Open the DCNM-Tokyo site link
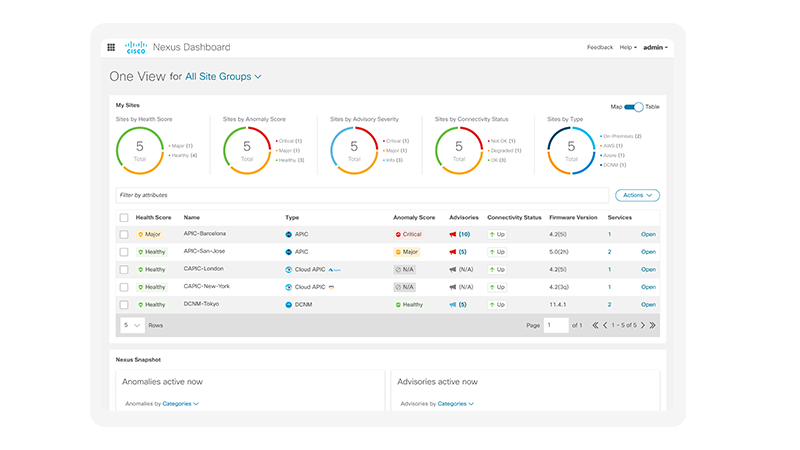The height and width of the screenshot is (450, 800). point(648,305)
